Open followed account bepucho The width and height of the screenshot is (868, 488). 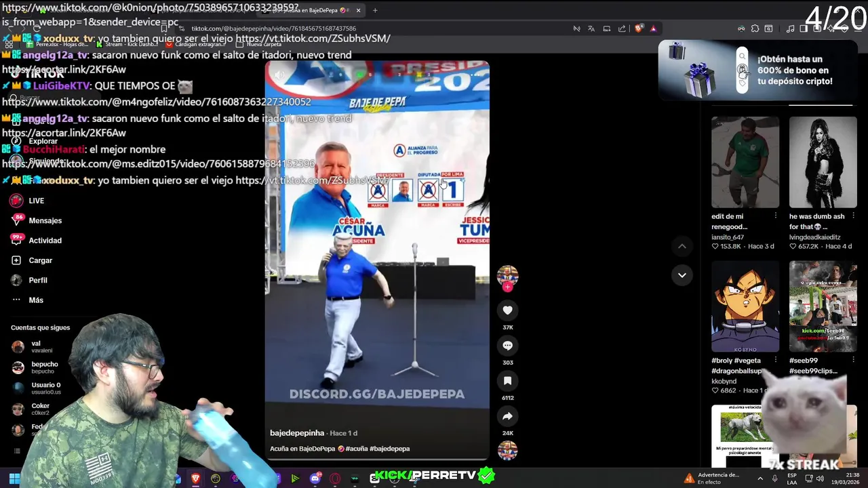click(35, 367)
